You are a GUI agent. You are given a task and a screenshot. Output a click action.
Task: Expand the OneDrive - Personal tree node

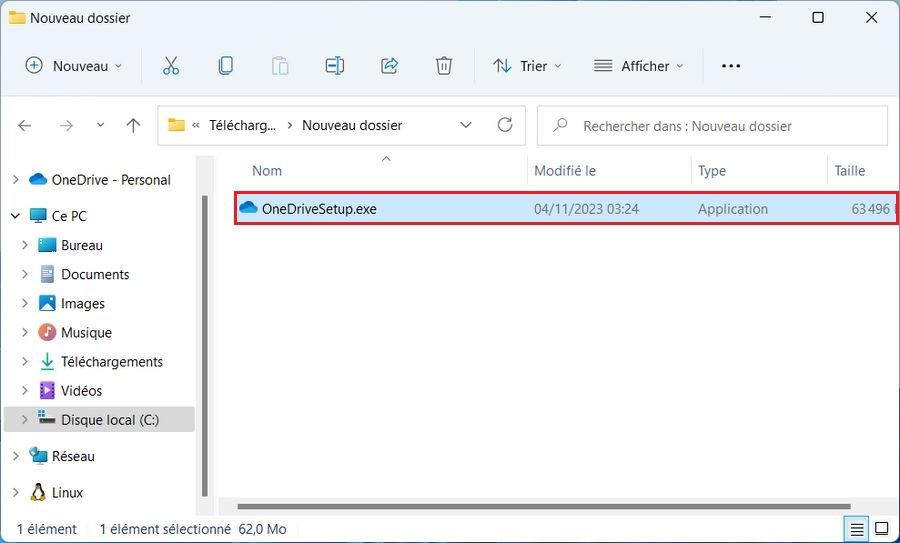15,180
